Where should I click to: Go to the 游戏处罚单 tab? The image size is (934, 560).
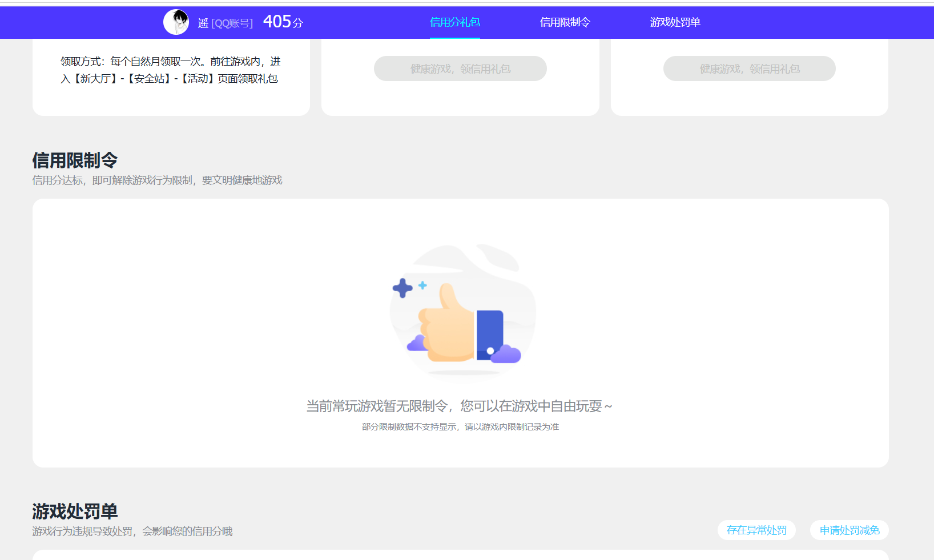675,22
